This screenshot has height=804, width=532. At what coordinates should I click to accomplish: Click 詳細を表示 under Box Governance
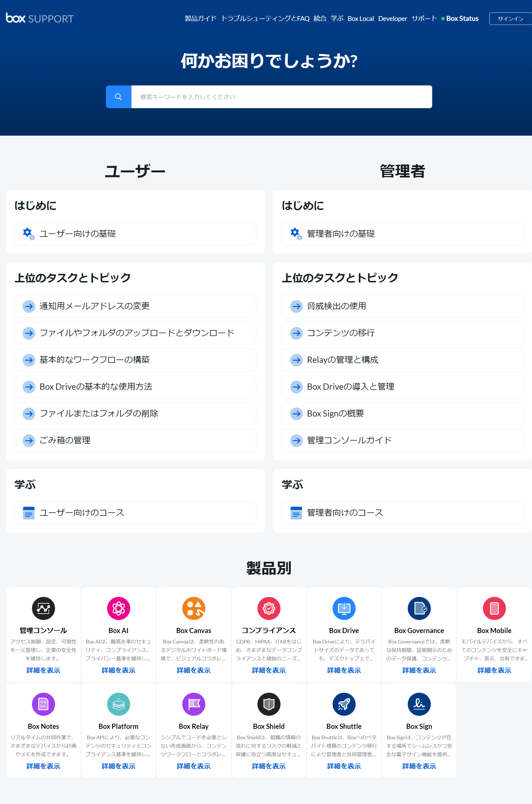point(419,670)
